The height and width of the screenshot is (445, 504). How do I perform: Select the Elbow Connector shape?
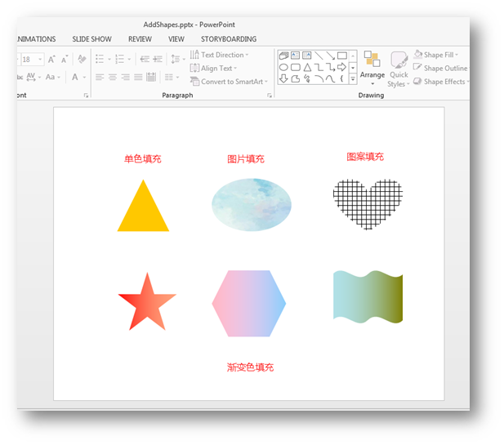point(319,67)
